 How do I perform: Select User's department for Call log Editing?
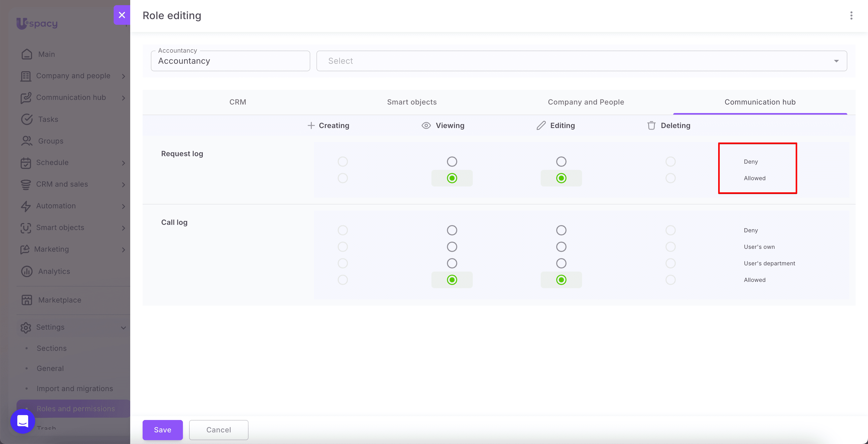tap(561, 263)
